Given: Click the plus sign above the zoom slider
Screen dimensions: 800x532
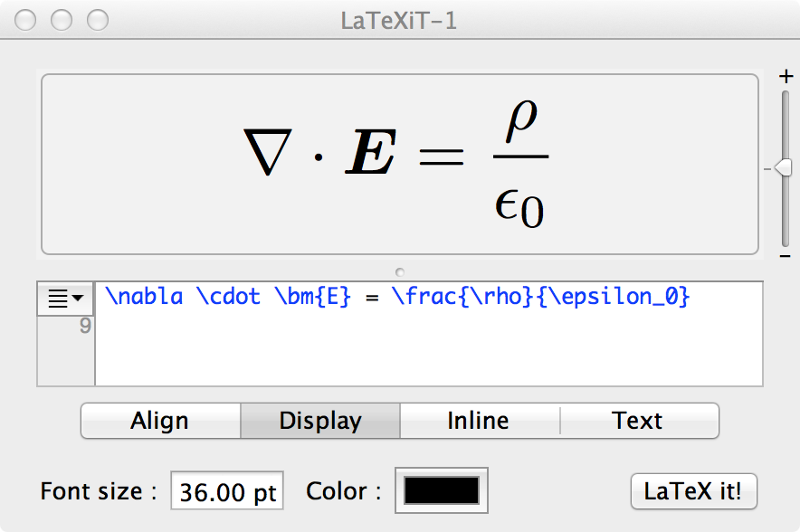Looking at the screenshot, I should coord(786,78).
